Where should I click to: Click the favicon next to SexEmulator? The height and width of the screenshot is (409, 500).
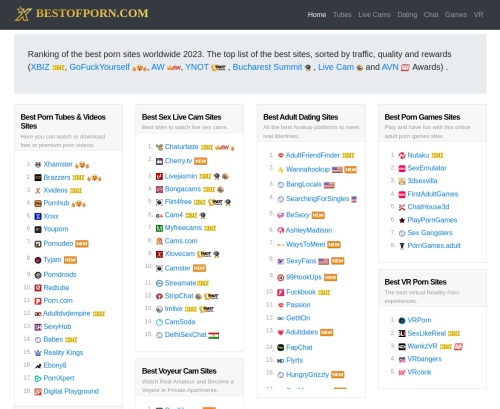point(402,168)
